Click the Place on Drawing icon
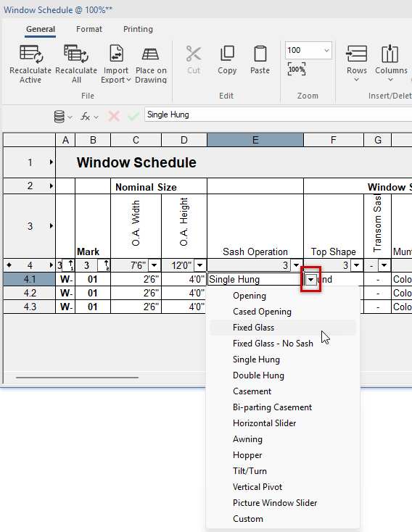The image size is (412, 532). tap(150, 54)
